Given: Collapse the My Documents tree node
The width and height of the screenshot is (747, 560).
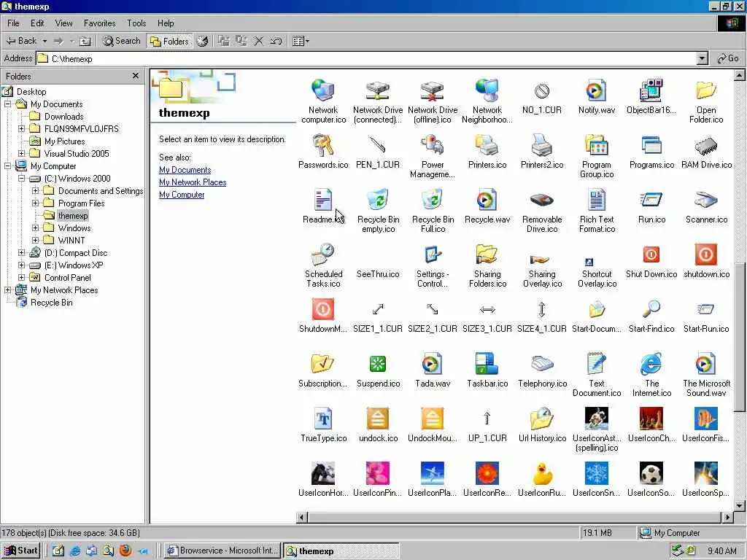Looking at the screenshot, I should (x=8, y=104).
